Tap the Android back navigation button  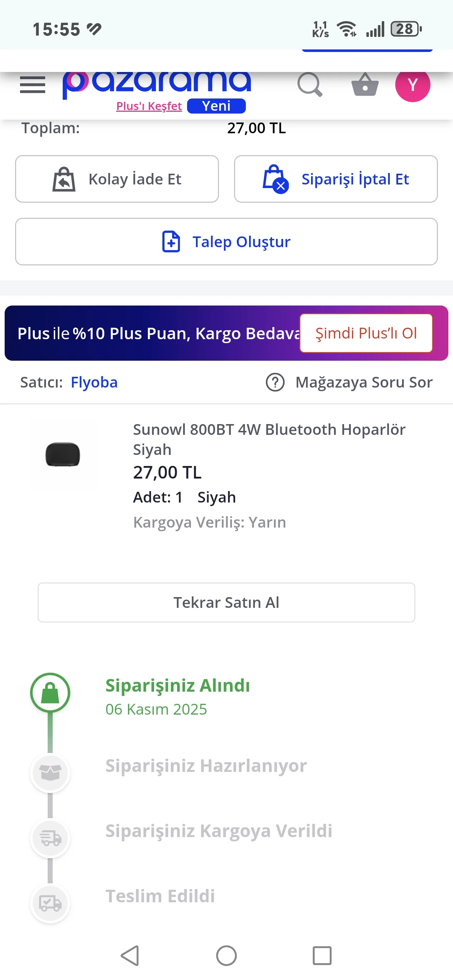130,955
